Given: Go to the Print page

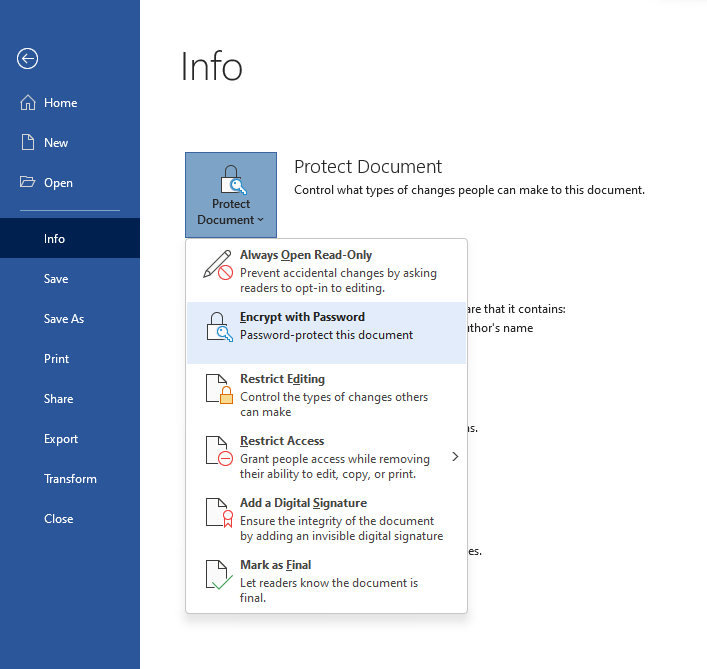Looking at the screenshot, I should [x=56, y=359].
